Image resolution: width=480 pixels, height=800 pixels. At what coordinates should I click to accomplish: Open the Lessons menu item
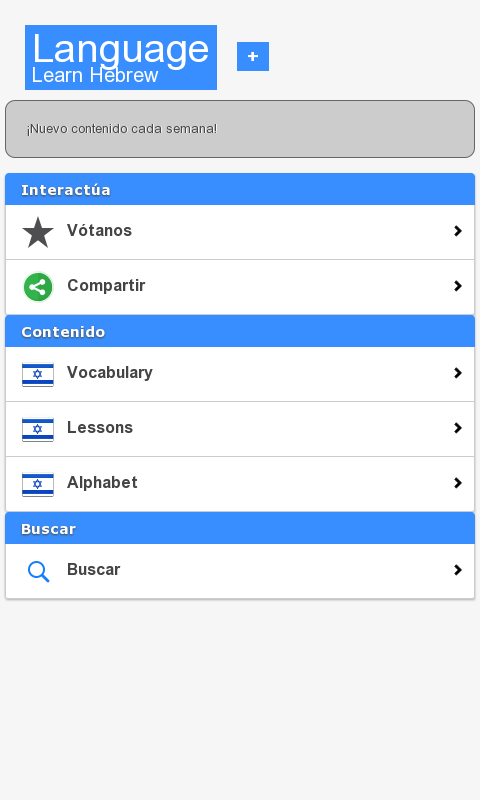[x=240, y=429]
